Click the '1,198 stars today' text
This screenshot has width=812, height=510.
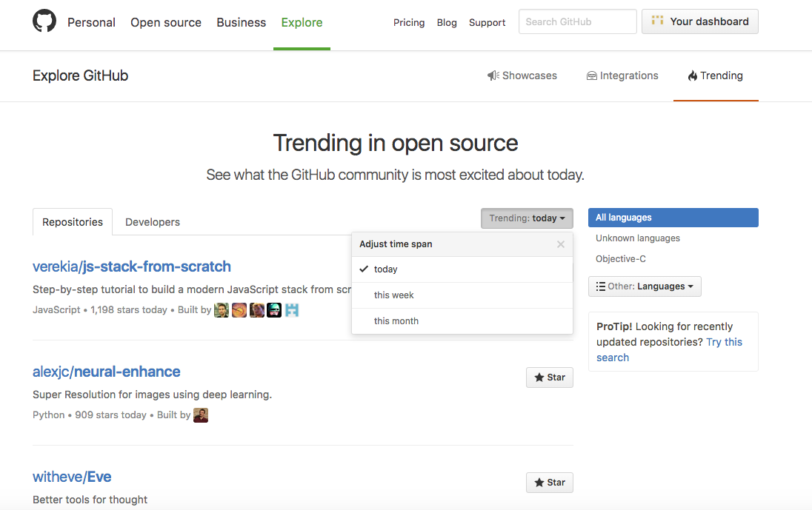(x=128, y=310)
